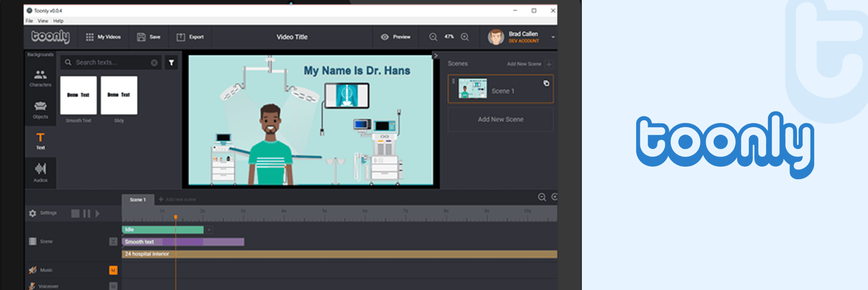Click the 47% zoom level
The height and width of the screenshot is (290, 868).
449,37
